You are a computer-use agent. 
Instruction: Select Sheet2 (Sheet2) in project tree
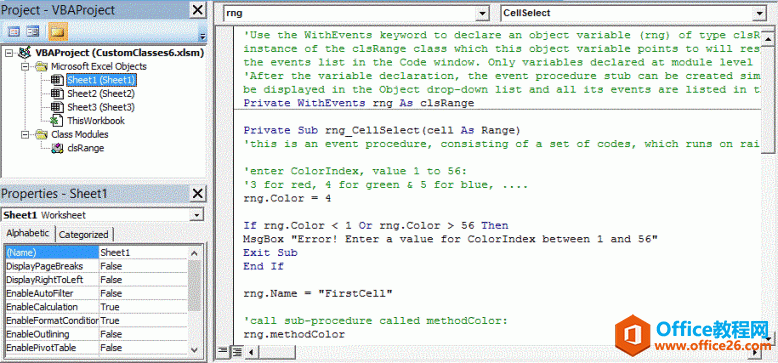101,93
